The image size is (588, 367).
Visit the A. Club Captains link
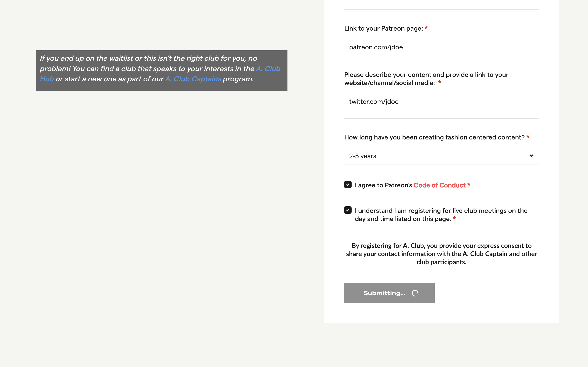coord(193,79)
